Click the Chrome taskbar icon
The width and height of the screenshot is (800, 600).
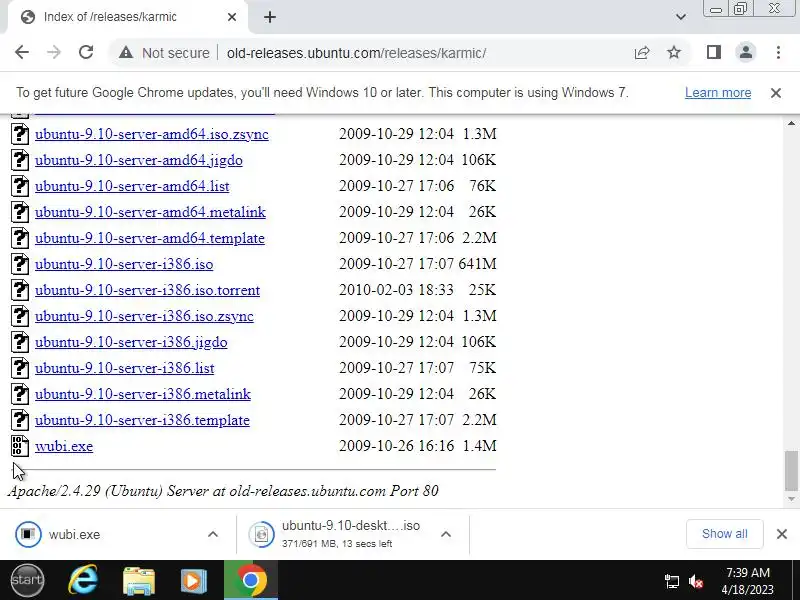251,580
